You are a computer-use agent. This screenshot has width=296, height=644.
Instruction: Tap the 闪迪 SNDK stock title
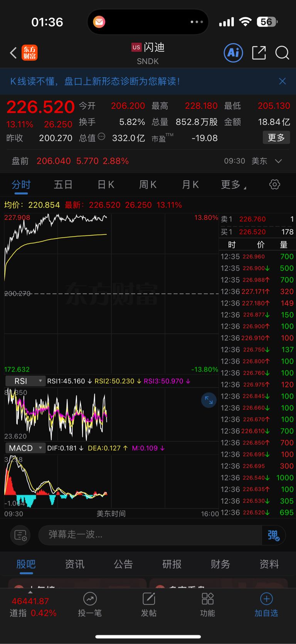(148, 53)
